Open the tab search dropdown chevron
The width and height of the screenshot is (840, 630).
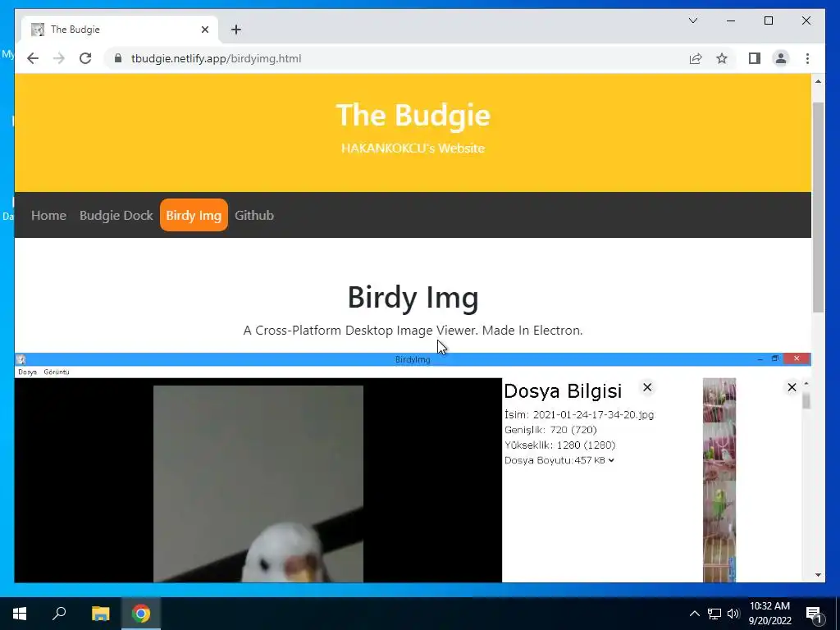coord(692,21)
